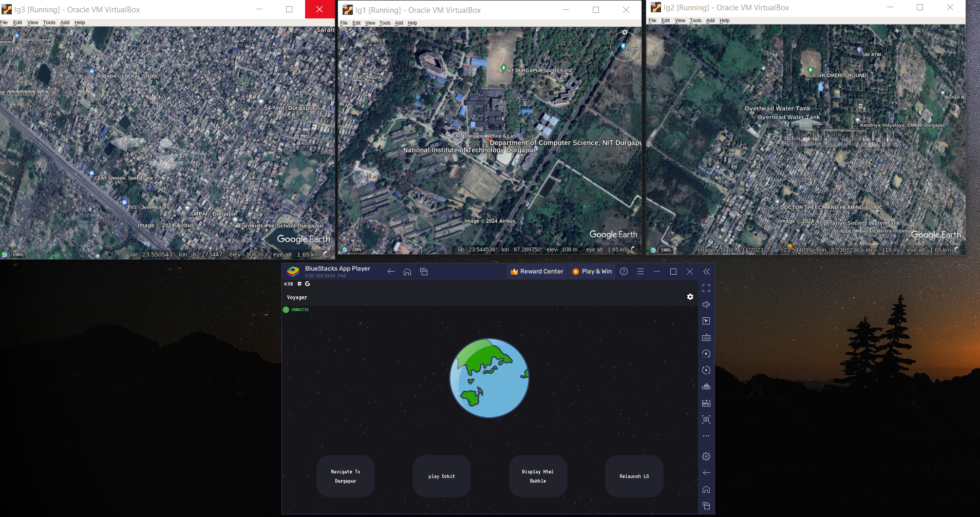Click home icon in BlueStacks title bar
Screen dimensions: 980x517
pos(407,272)
